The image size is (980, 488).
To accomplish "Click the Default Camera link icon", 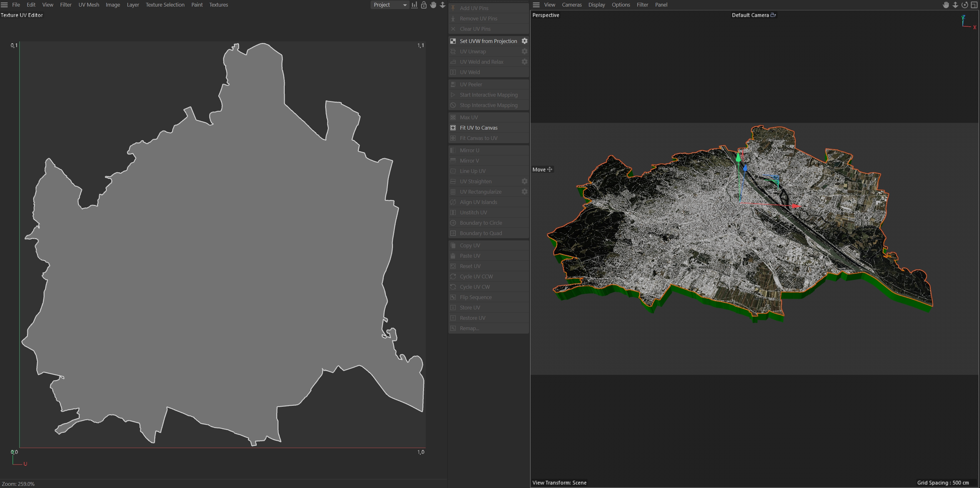I will tap(773, 15).
